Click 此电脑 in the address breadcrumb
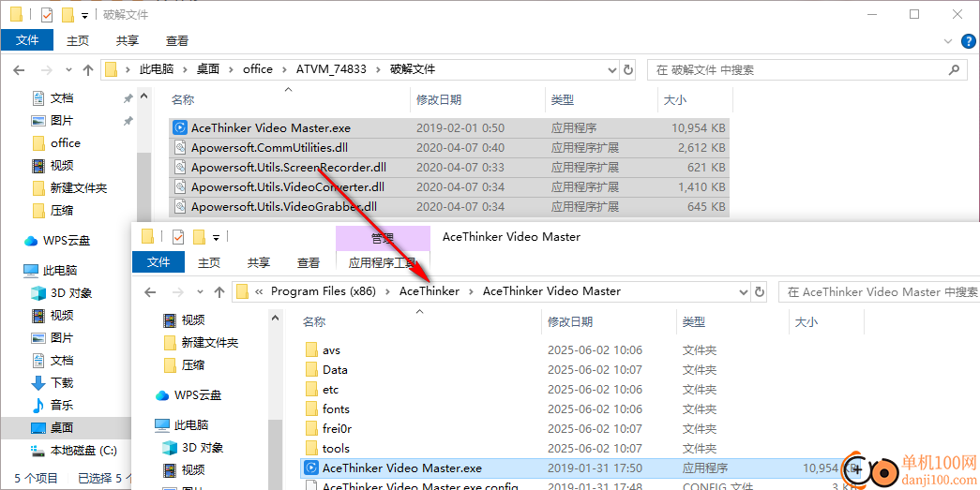 click(x=157, y=69)
